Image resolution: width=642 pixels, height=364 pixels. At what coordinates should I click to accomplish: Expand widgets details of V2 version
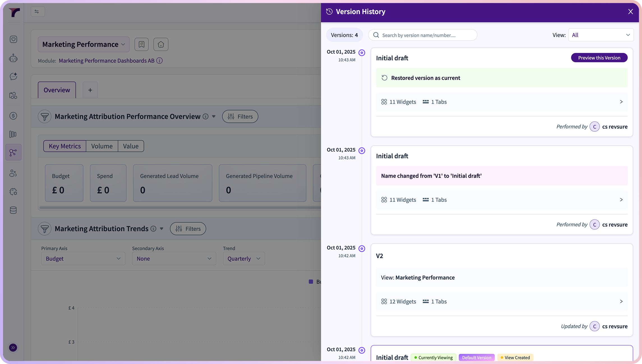click(621, 302)
